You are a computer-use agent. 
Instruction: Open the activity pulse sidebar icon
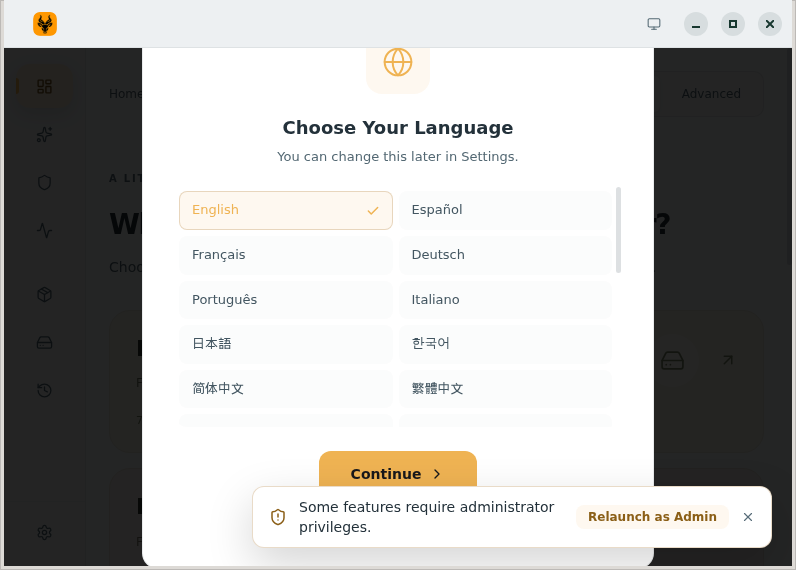(45, 230)
